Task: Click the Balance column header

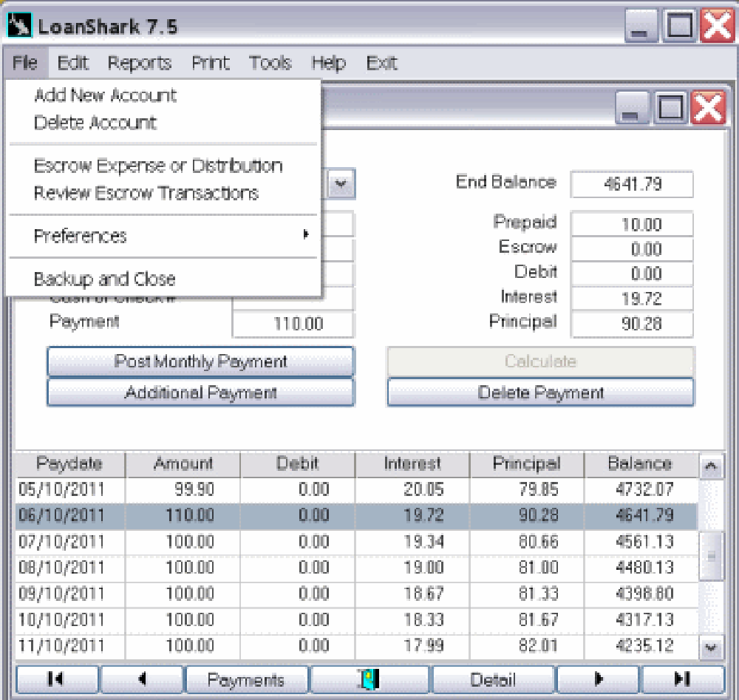Action: pyautogui.click(x=640, y=464)
